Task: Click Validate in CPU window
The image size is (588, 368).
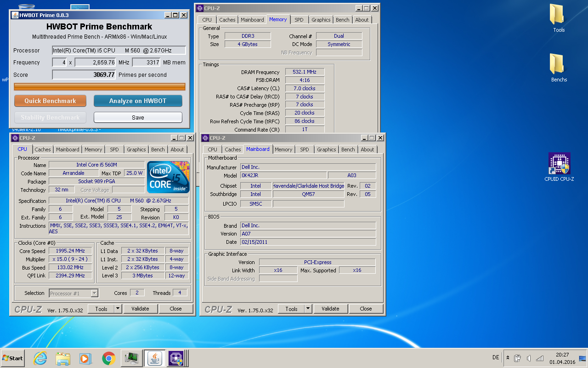Action: tap(140, 309)
